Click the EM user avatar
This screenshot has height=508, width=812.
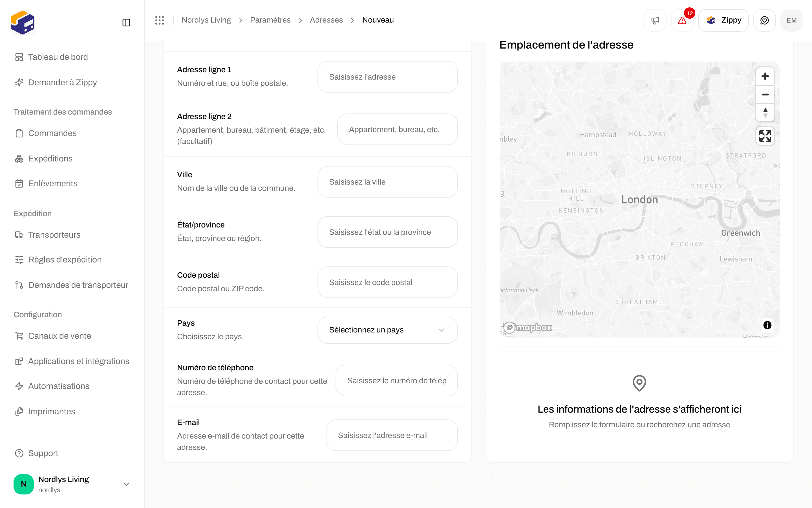791,20
